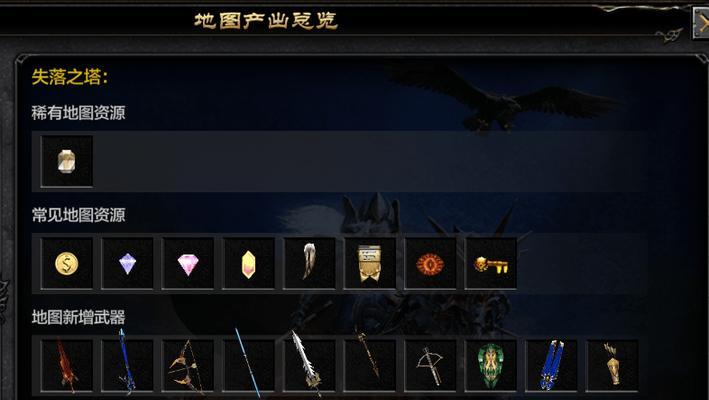This screenshot has height=400, width=709.
Task: Select the rare crystal resource icon
Action: 67,161
